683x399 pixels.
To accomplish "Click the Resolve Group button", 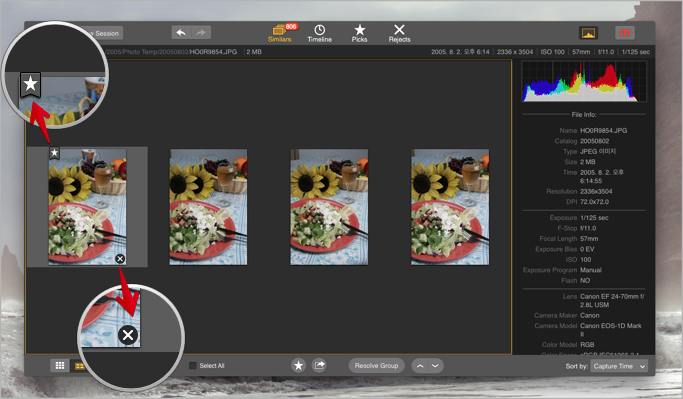I will [376, 365].
